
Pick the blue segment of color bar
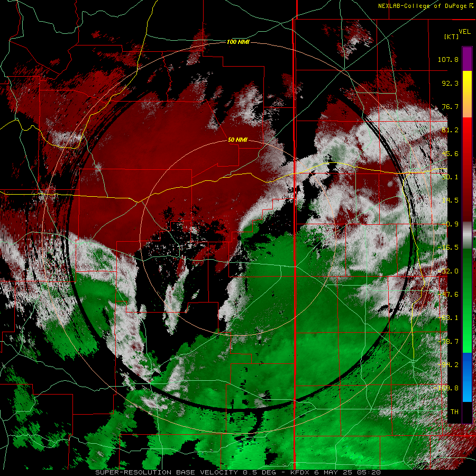click(467, 377)
